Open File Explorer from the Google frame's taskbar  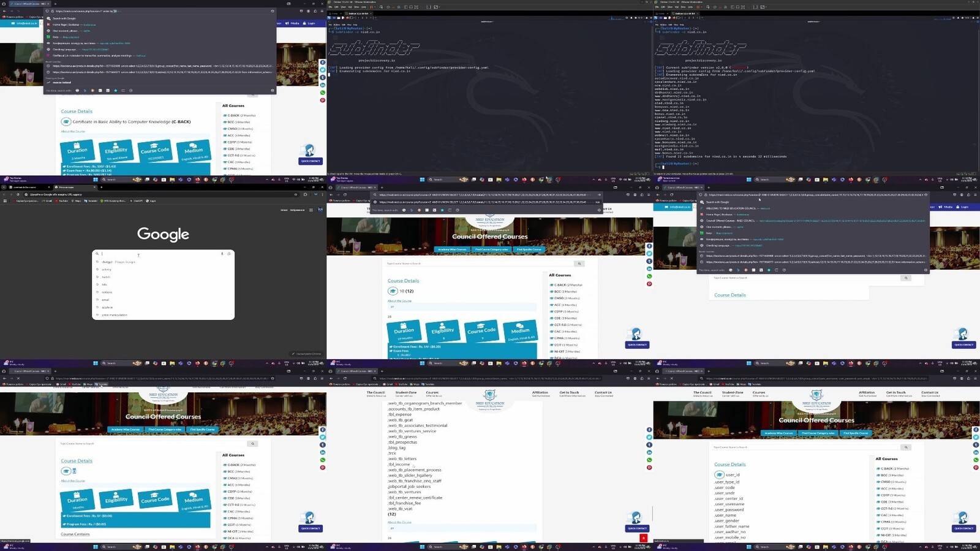point(171,363)
